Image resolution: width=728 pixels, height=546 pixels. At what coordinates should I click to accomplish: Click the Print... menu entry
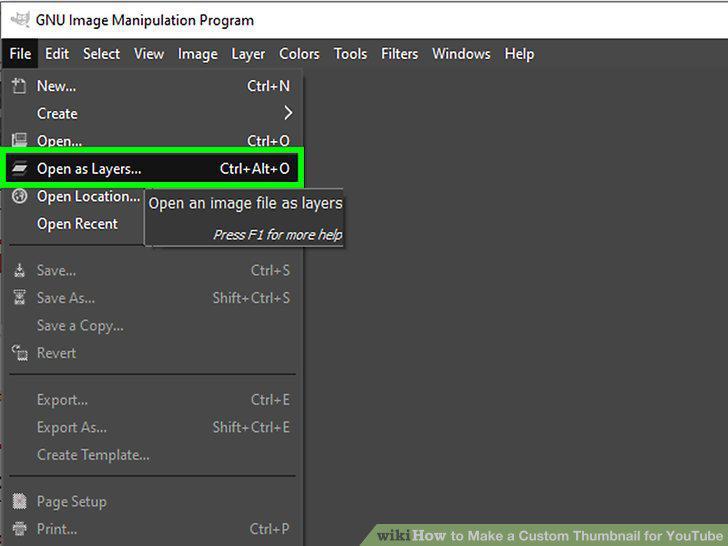click(x=152, y=529)
